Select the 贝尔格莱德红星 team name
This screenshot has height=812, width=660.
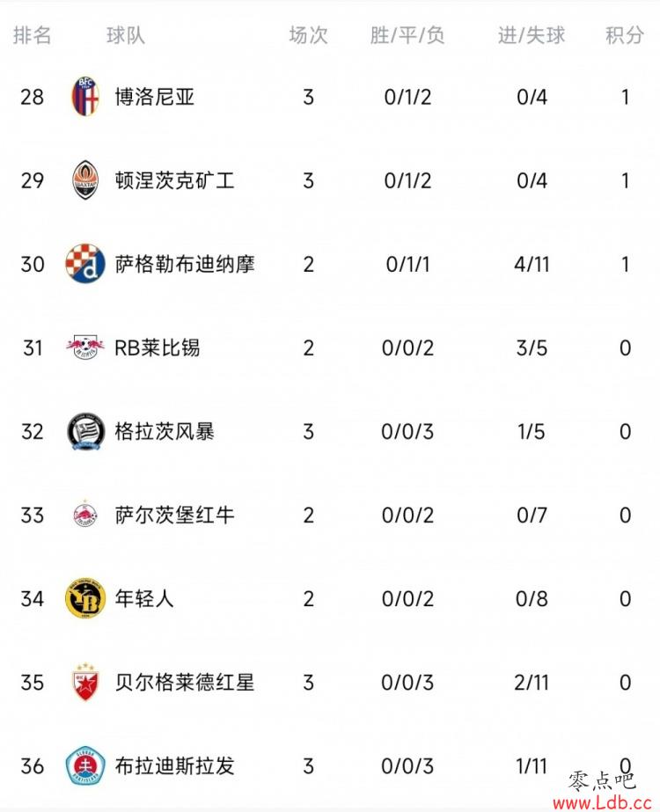(185, 682)
